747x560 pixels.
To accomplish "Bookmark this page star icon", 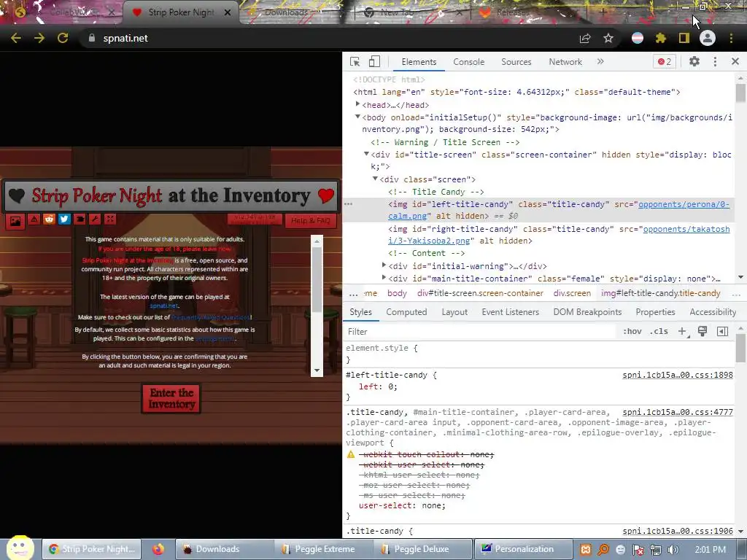I will click(x=608, y=38).
